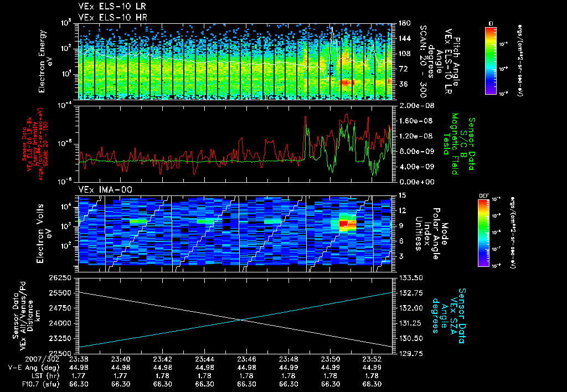567x392 pixels.
Task: Click the 23:44 time tick label
Action: click(204, 359)
